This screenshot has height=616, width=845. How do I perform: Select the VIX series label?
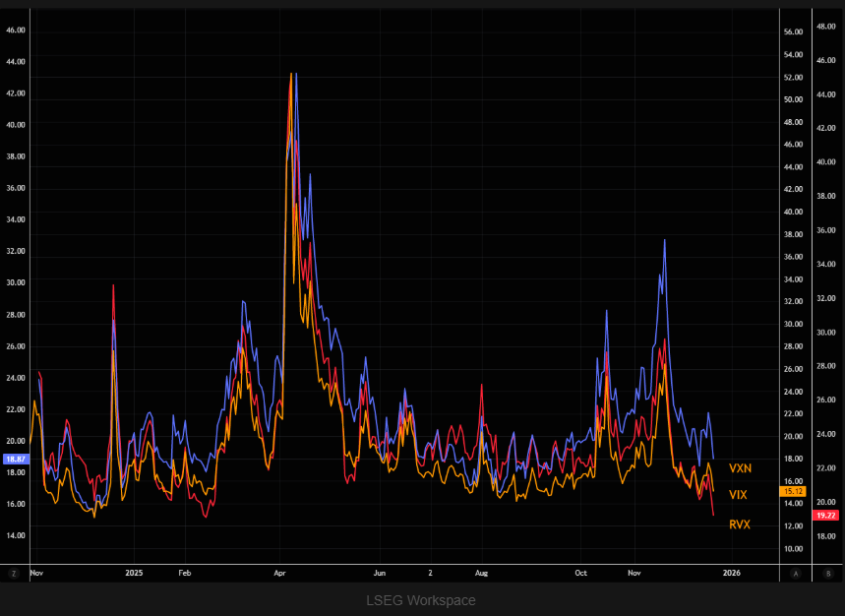point(739,495)
